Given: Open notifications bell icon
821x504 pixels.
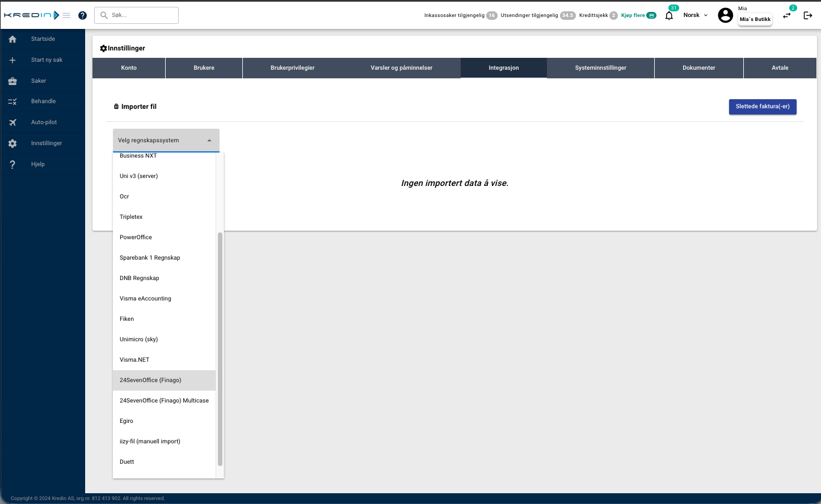Looking at the screenshot, I should [x=669, y=15].
